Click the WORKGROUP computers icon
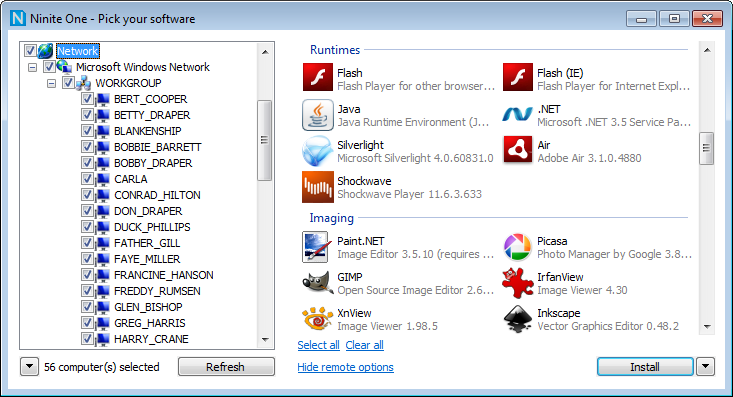 point(83,83)
